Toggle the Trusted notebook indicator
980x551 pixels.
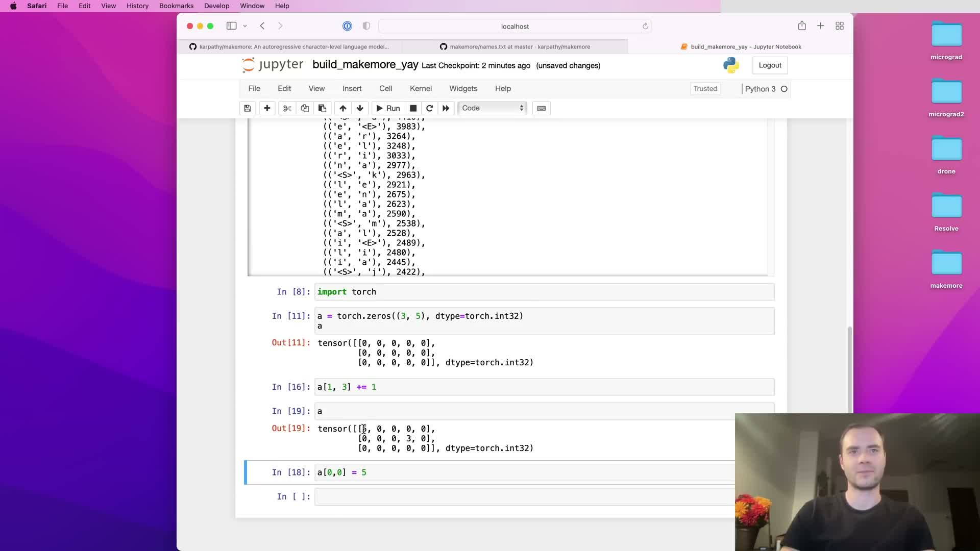[705, 89]
